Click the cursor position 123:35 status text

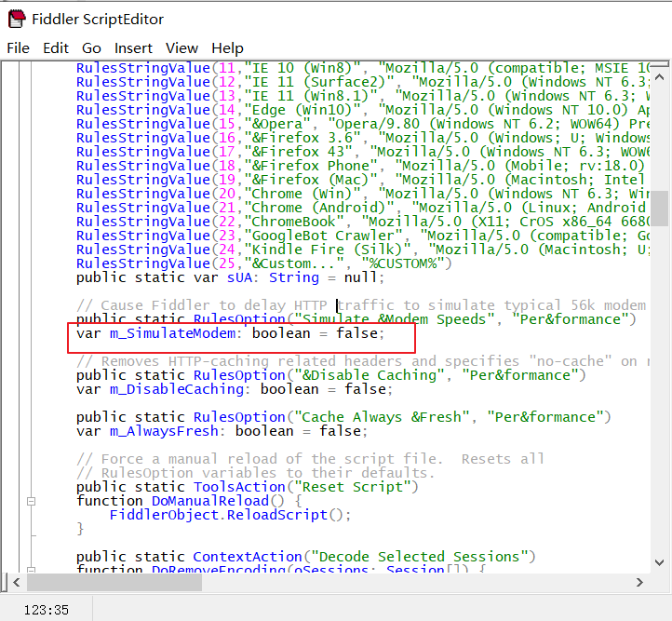point(47,610)
